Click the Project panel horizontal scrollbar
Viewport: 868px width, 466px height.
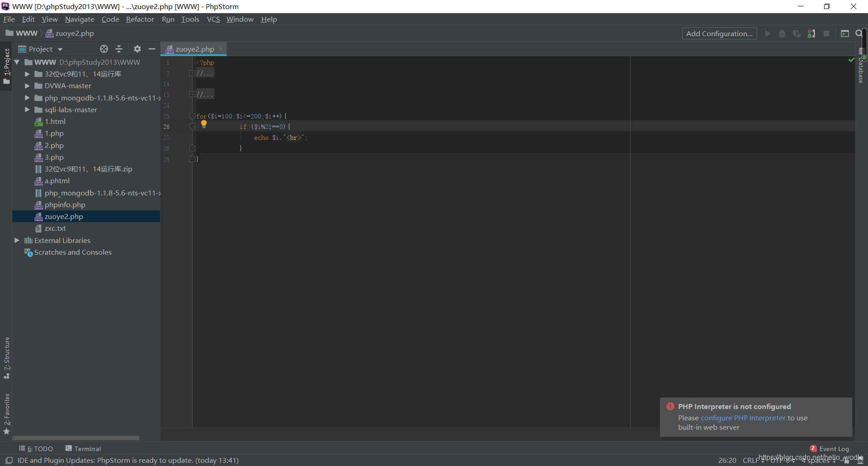[76, 438]
